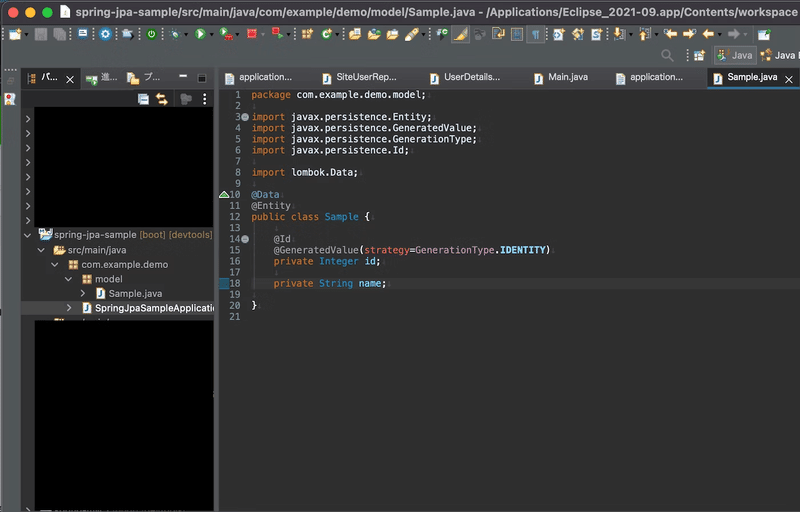Open the package explorer view menu (three dots)
800x512 pixels.
click(x=205, y=98)
